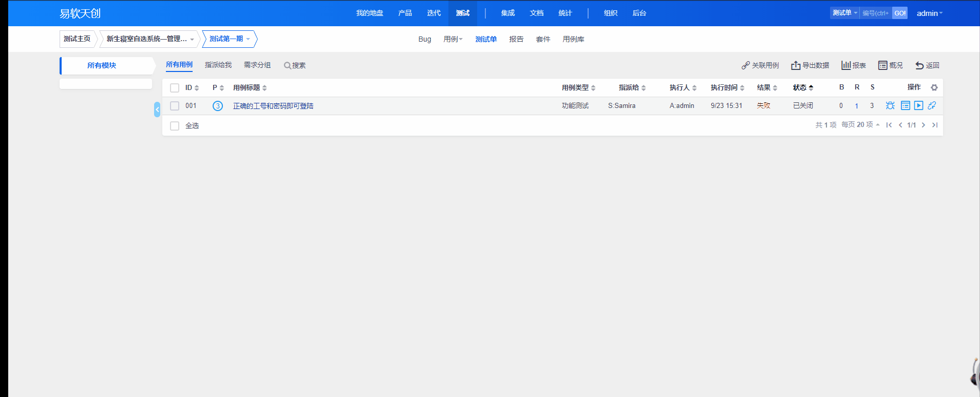Click 返回 back button
This screenshot has height=397, width=980.
927,65
